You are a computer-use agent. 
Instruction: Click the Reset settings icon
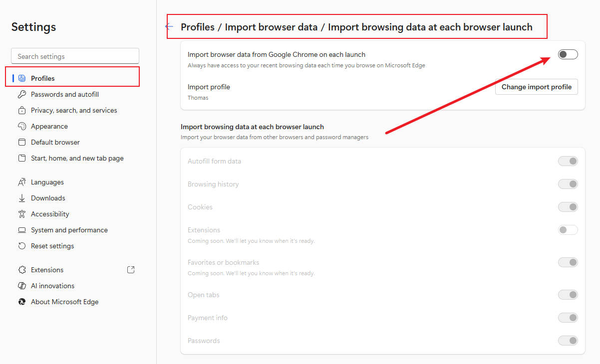pos(21,246)
